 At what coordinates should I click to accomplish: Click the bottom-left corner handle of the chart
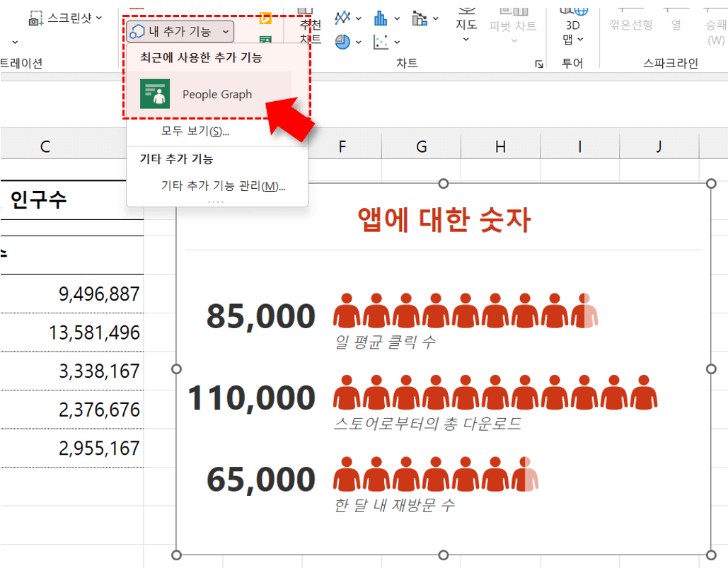point(176,555)
